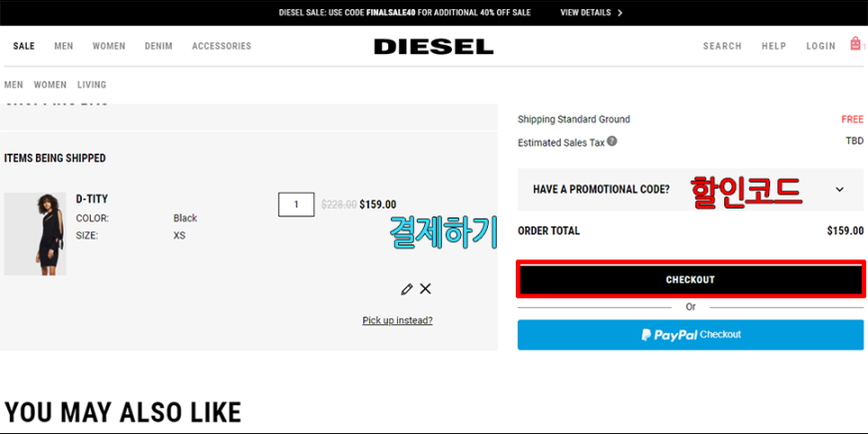The height and width of the screenshot is (434, 868).
Task: Expand the promotional code chevron
Action: tap(840, 190)
